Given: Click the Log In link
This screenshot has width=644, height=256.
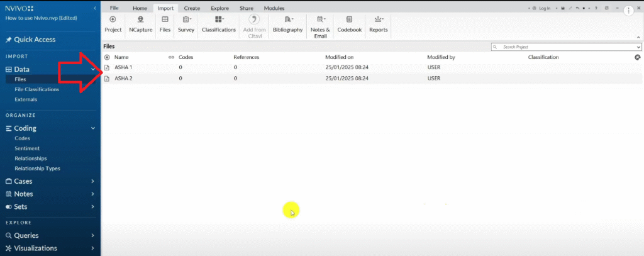Looking at the screenshot, I should (x=545, y=8).
